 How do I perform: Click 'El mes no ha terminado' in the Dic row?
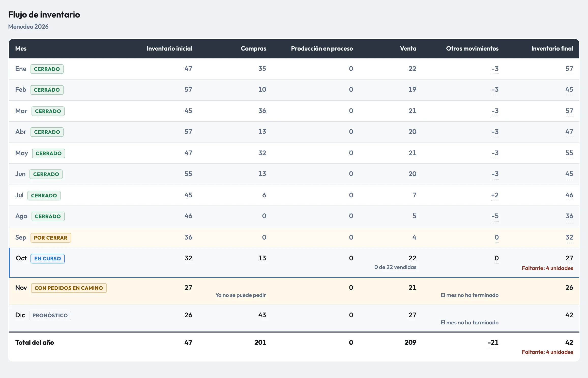click(469, 323)
